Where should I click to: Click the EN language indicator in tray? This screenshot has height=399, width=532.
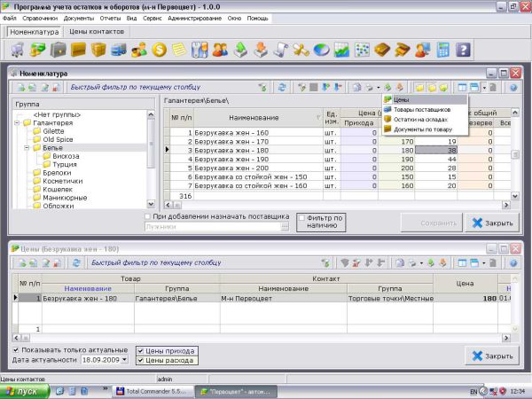coord(473,392)
